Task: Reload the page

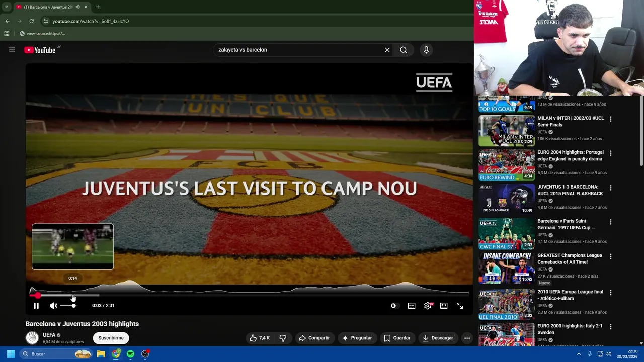Action: [x=31, y=21]
